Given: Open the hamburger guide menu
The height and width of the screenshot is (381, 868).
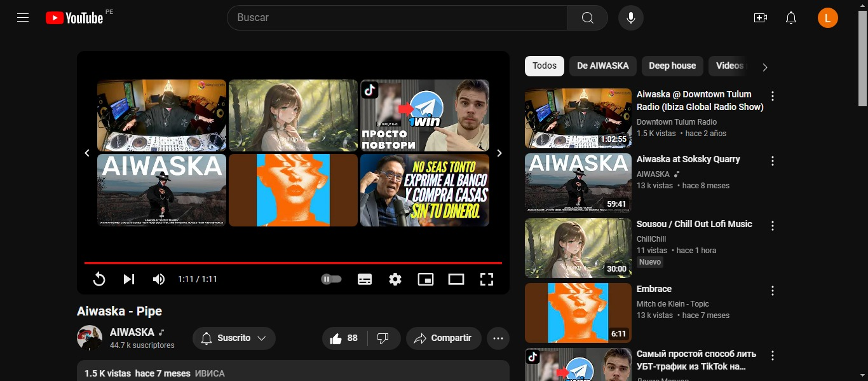Looking at the screenshot, I should 23,18.
